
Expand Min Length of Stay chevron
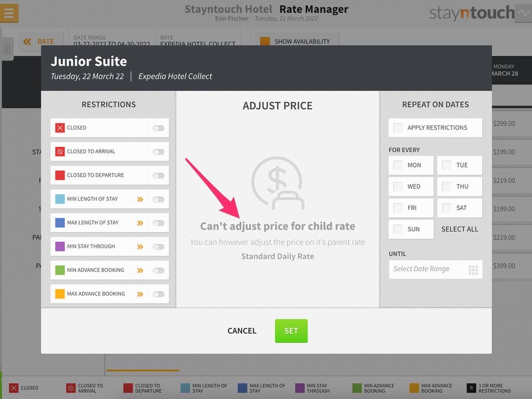(140, 199)
